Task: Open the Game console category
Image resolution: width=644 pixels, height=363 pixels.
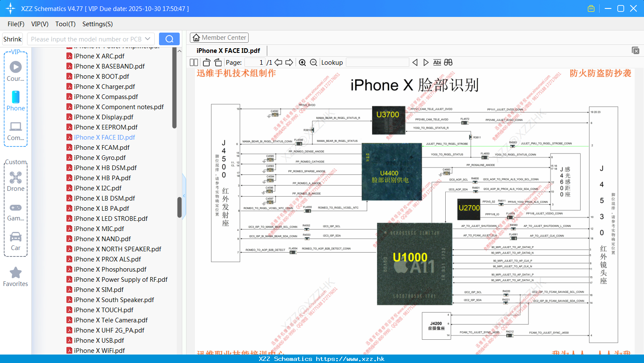Action: click(x=16, y=212)
